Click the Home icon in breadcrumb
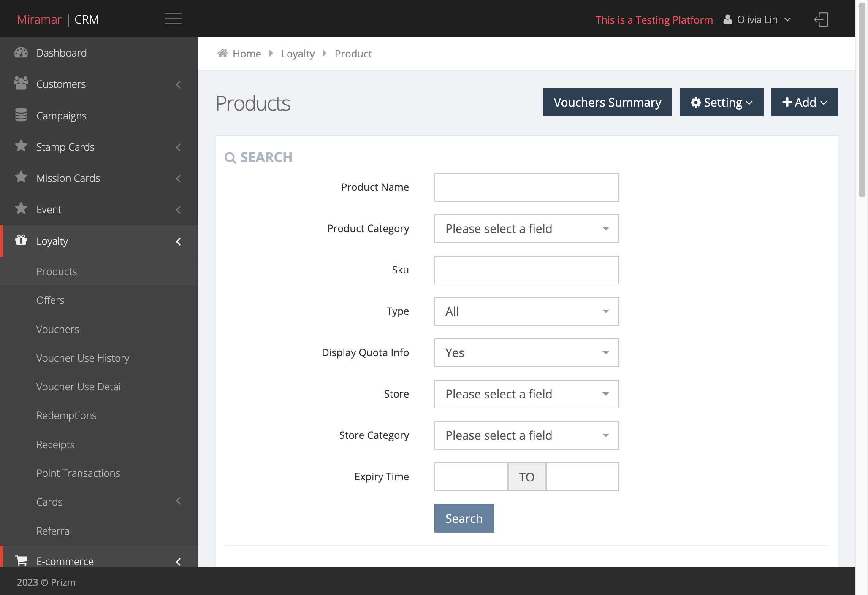The image size is (868, 595). click(x=222, y=53)
